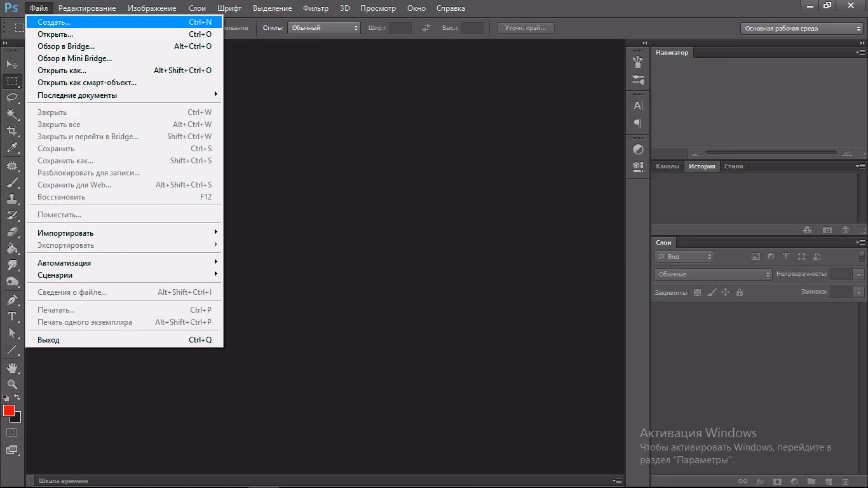
Task: Choose Создать... from the File menu
Action: [125, 22]
